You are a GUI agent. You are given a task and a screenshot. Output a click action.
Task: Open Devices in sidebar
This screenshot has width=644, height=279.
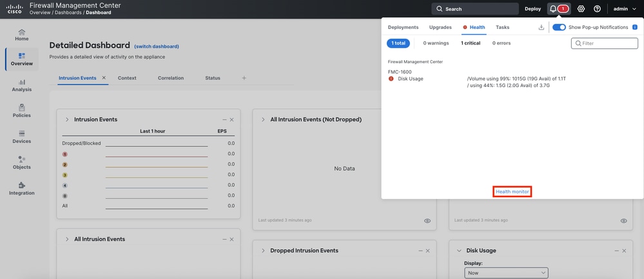tap(22, 137)
